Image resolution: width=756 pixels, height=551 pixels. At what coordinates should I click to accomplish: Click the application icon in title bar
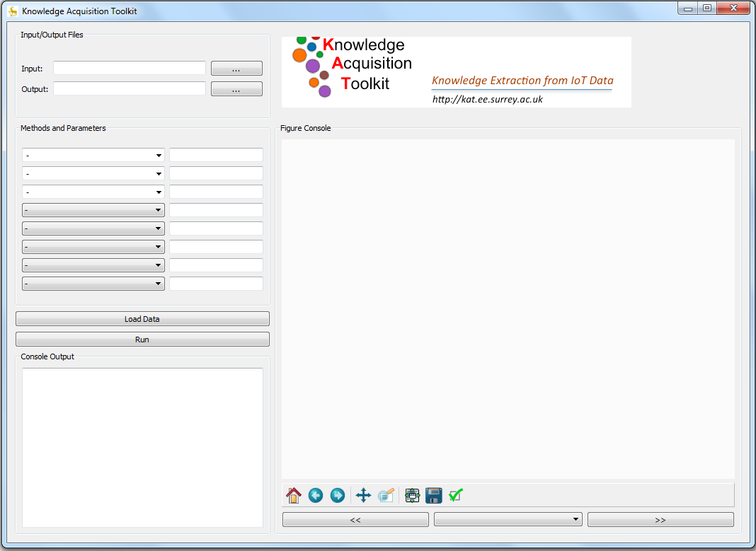click(13, 11)
